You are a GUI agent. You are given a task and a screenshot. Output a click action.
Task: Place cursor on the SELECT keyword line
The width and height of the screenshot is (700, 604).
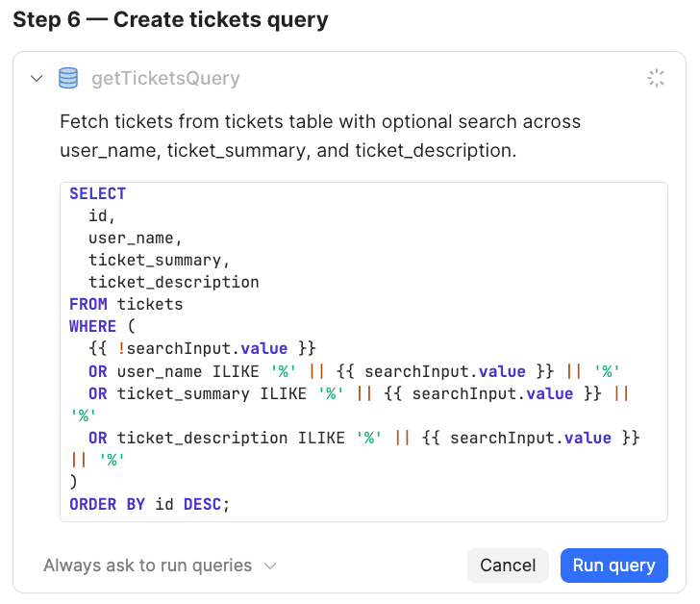pos(97,193)
